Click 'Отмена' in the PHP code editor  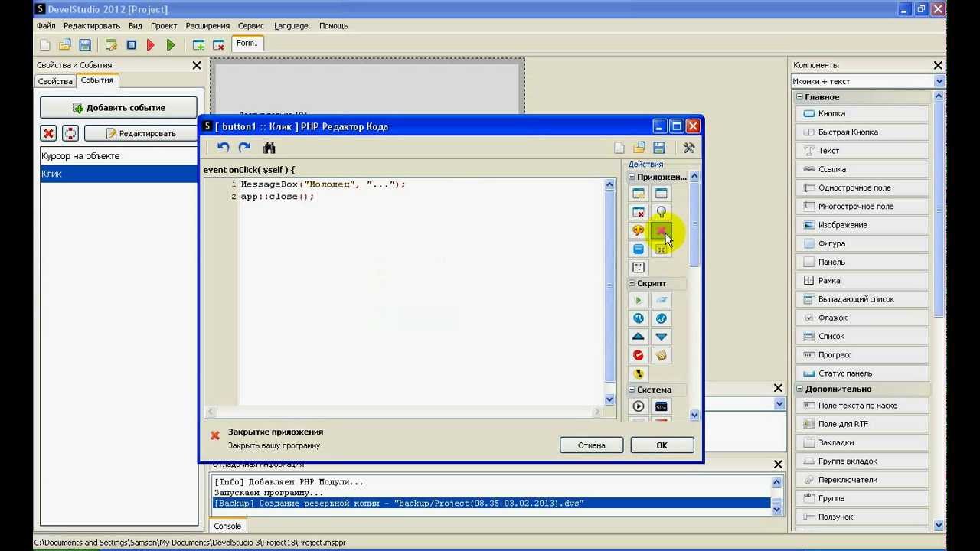(x=591, y=445)
